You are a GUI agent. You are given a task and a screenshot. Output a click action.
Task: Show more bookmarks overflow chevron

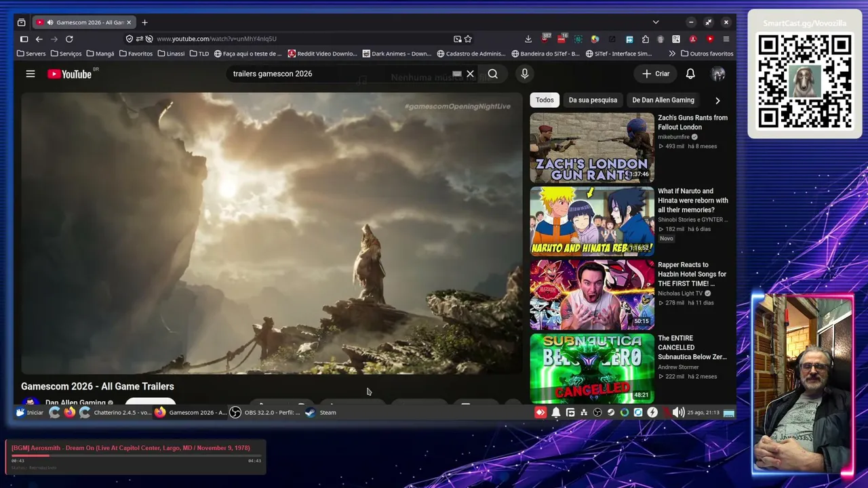tap(672, 54)
